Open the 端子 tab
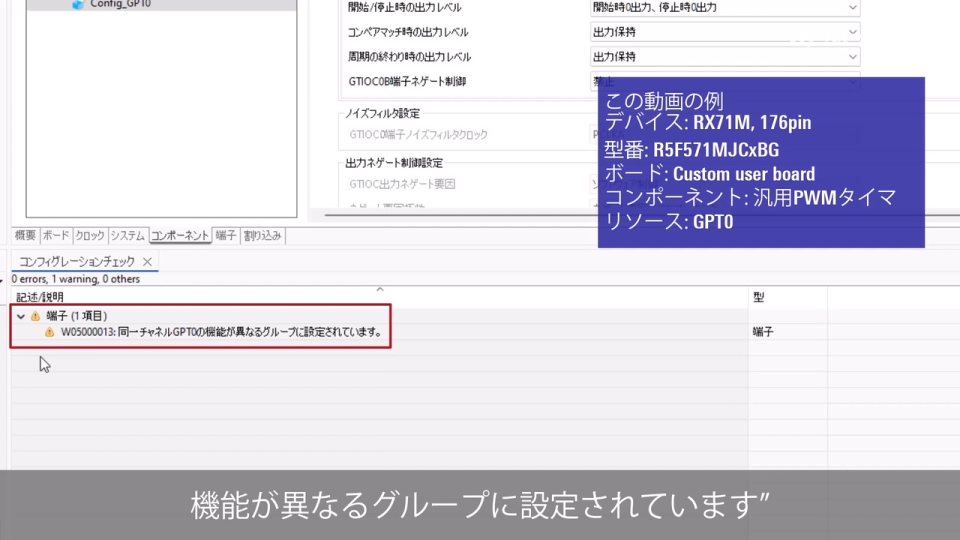Screen dimensions: 960x540 (226, 236)
